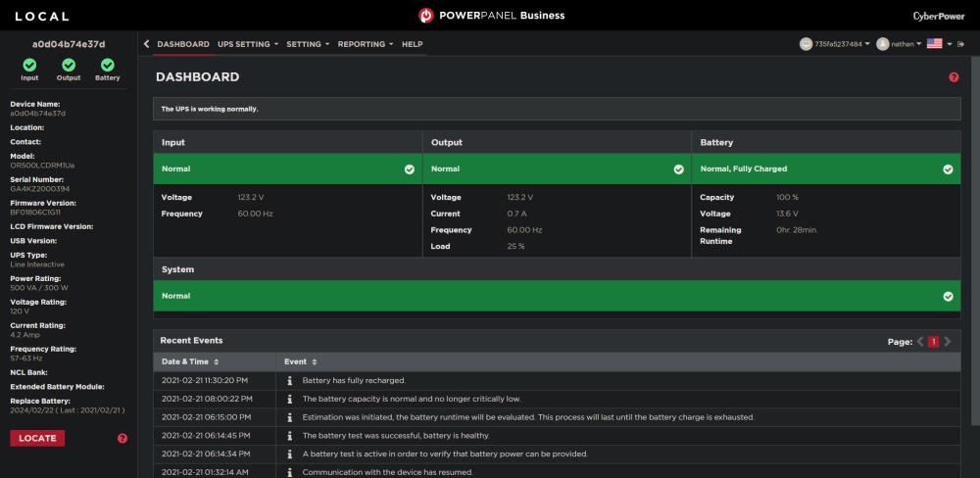Click the LOCAL header label
Screen dimensions: 980x478
pyautogui.click(x=42, y=17)
